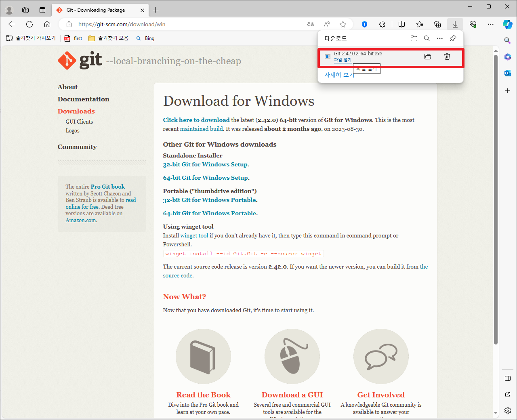Click 'Click here to download' link
The width and height of the screenshot is (517, 420).
pos(196,120)
